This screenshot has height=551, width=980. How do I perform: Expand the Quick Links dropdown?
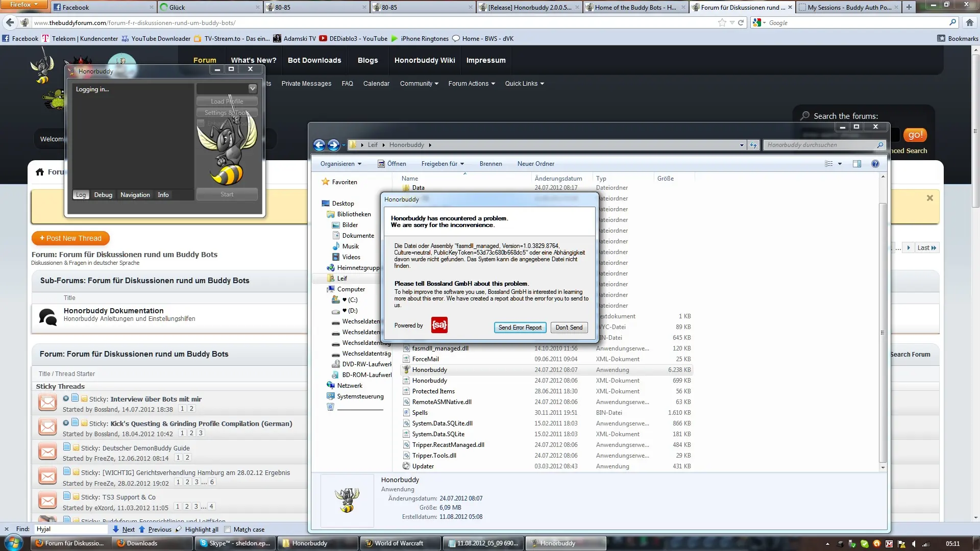(525, 84)
